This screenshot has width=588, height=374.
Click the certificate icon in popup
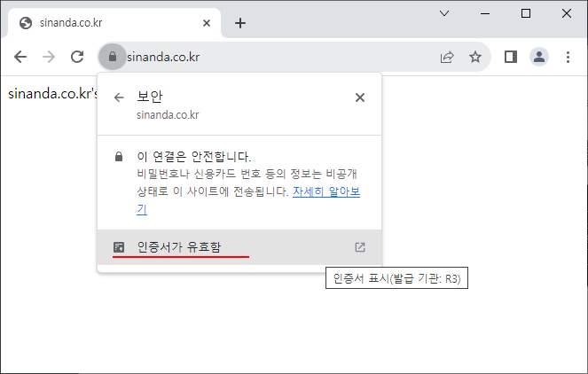click(119, 247)
